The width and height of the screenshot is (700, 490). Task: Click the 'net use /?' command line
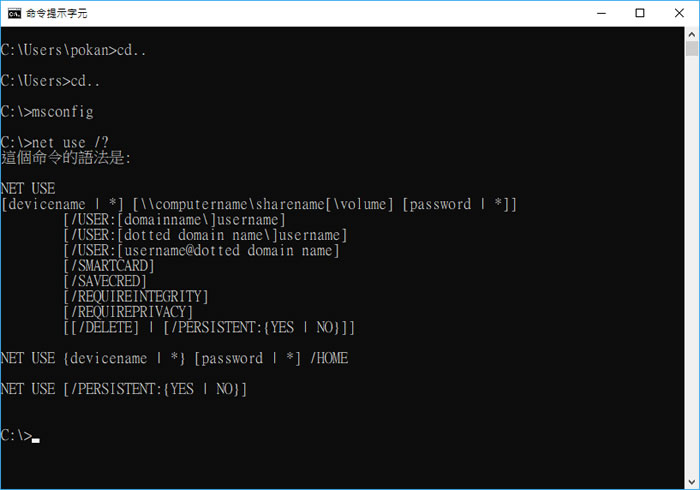(x=54, y=143)
